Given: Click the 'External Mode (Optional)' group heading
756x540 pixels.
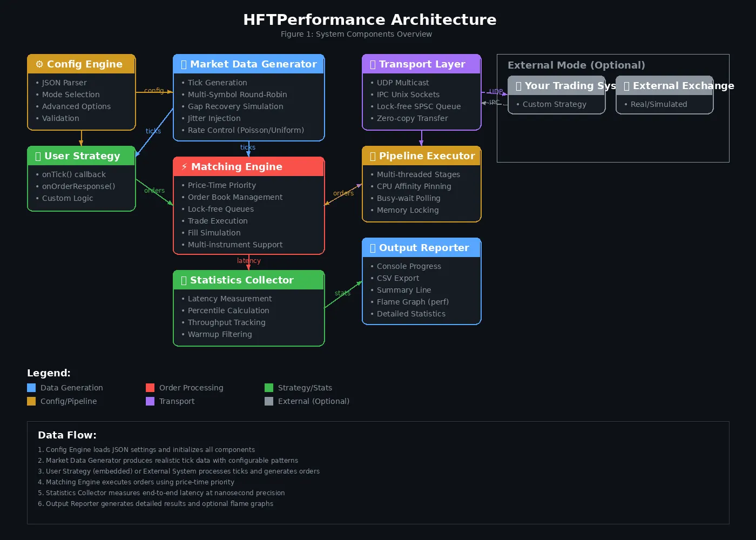Looking at the screenshot, I should tap(576, 65).
